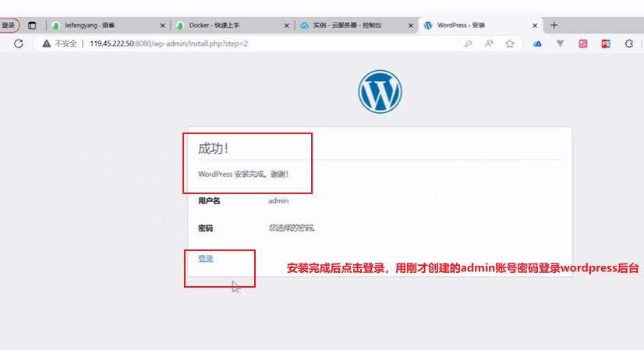Viewport: 644px width, 350px height.
Task: Open the extensions puzzle icon
Action: (629, 44)
